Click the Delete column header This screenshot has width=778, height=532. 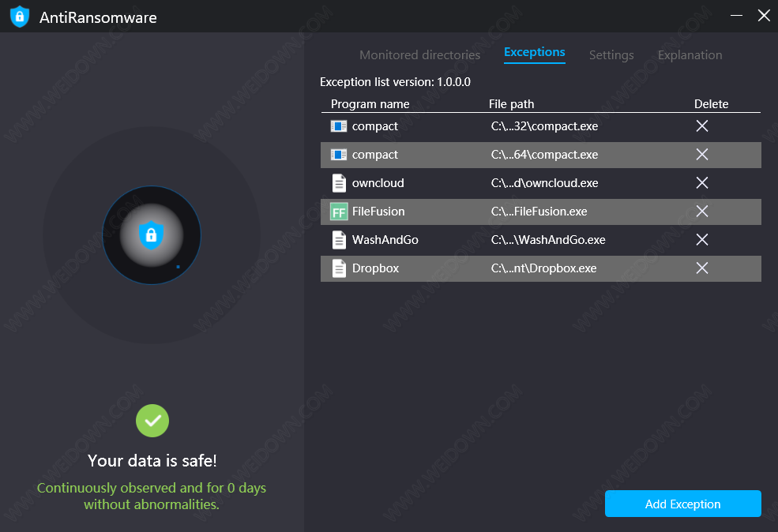pyautogui.click(x=711, y=104)
